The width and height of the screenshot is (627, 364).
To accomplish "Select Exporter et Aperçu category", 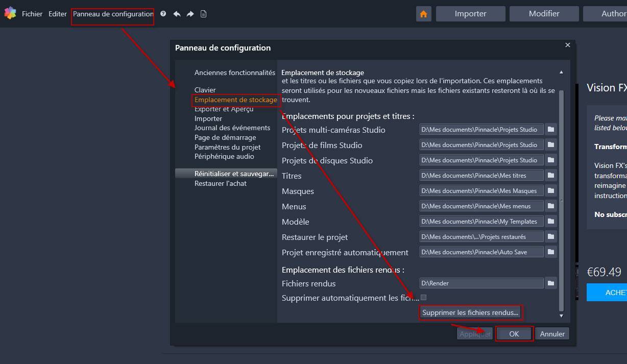I will tap(224, 109).
